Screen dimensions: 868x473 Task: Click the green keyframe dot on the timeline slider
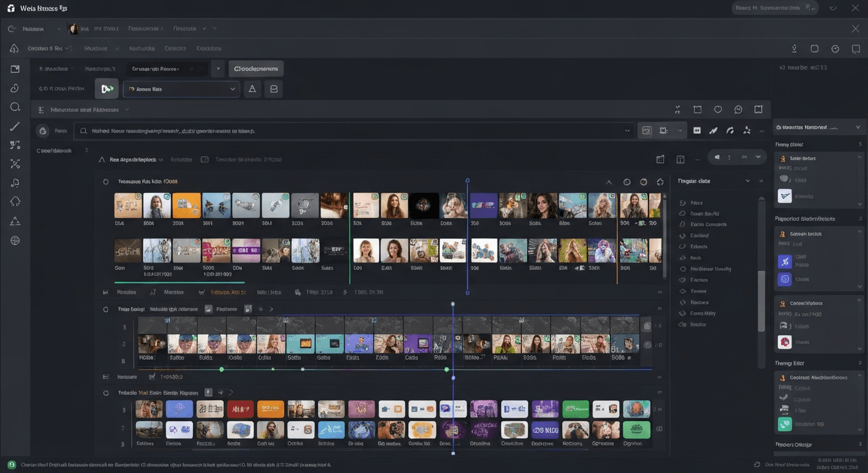[x=221, y=370]
